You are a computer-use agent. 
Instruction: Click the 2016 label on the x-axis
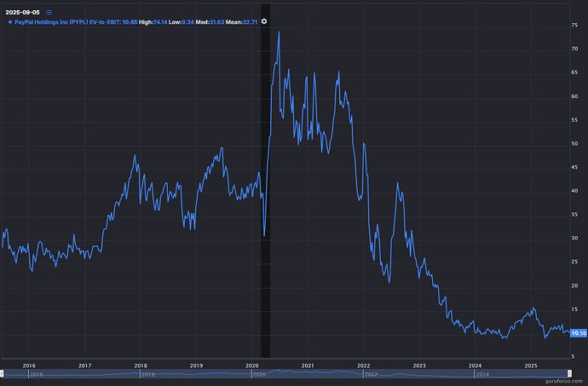click(28, 364)
